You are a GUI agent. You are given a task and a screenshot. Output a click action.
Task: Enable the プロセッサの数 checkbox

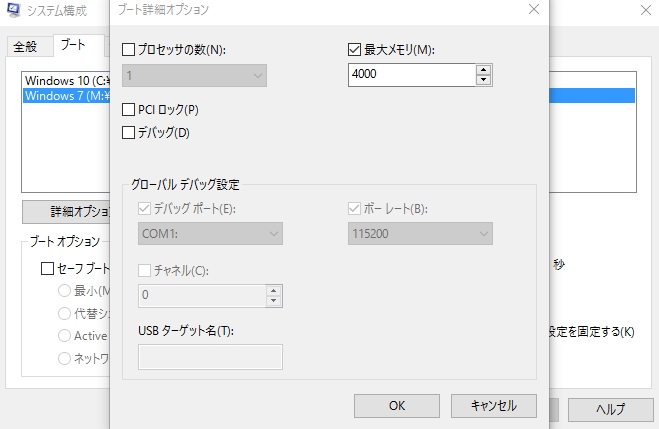click(128, 48)
